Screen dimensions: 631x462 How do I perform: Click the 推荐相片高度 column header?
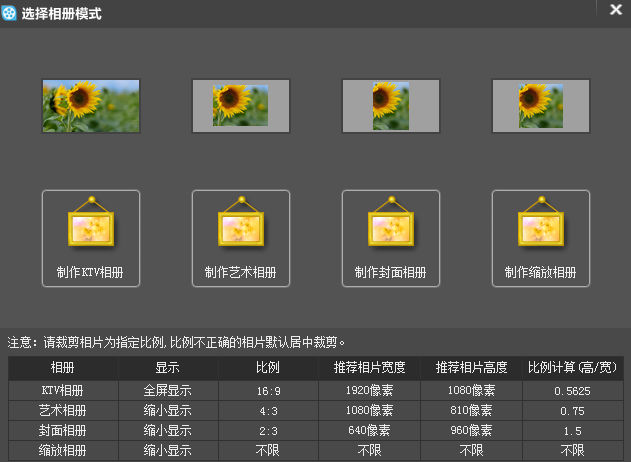tap(471, 368)
